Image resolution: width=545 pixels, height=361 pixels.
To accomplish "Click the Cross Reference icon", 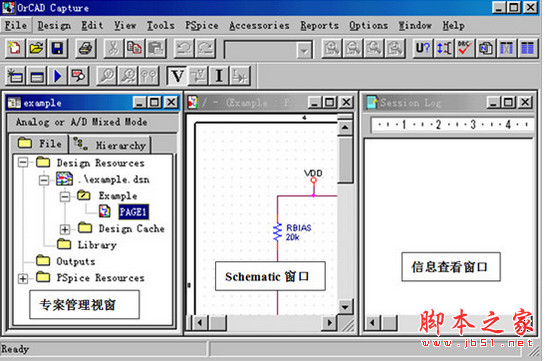I will 507,48.
